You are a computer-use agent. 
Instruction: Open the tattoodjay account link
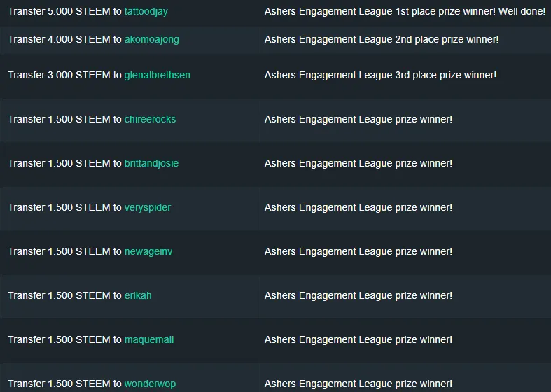pos(146,12)
